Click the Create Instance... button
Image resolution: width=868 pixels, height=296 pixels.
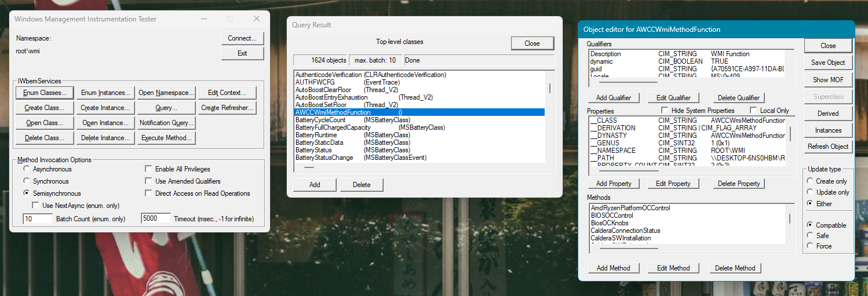(105, 108)
